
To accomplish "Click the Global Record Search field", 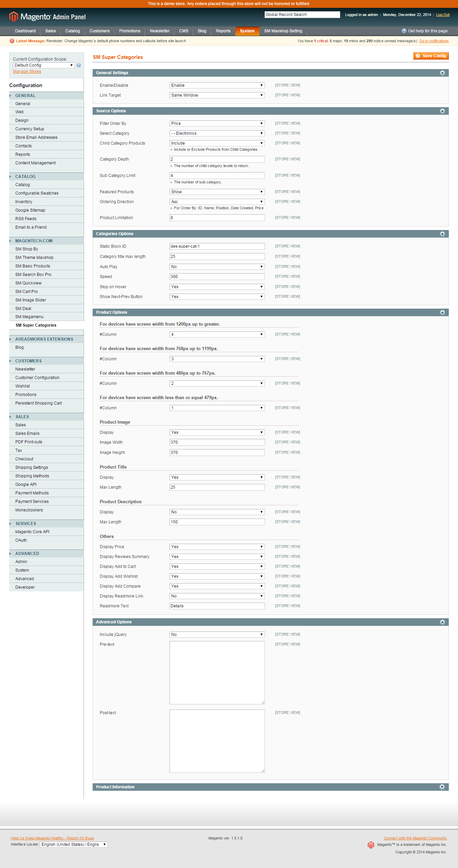I will 302,15.
